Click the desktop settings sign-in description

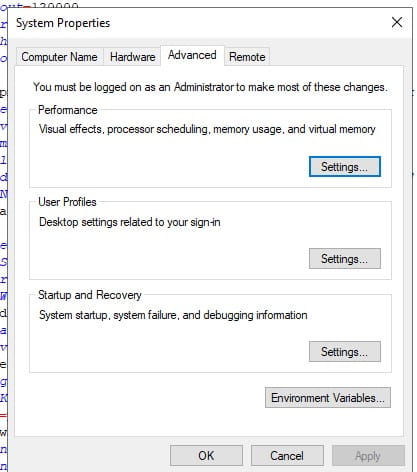click(x=130, y=222)
